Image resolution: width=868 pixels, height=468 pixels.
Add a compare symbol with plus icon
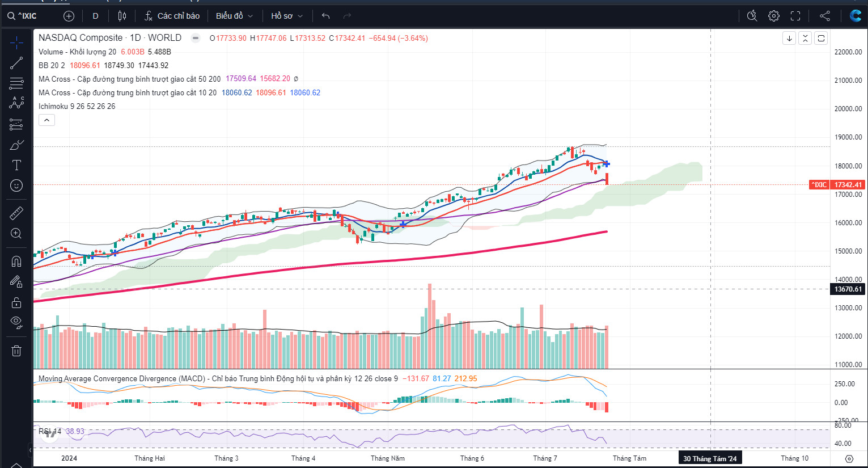point(69,16)
